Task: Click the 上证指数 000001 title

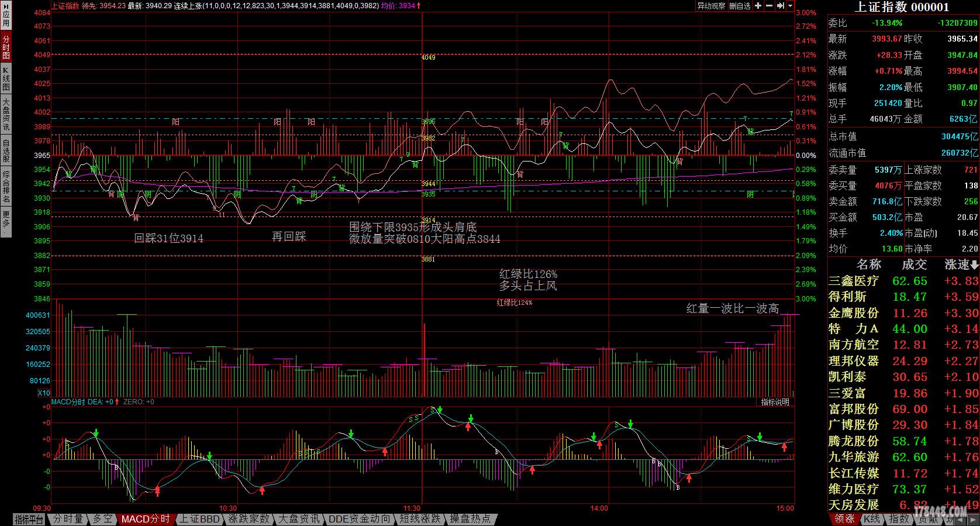Action: tap(902, 7)
